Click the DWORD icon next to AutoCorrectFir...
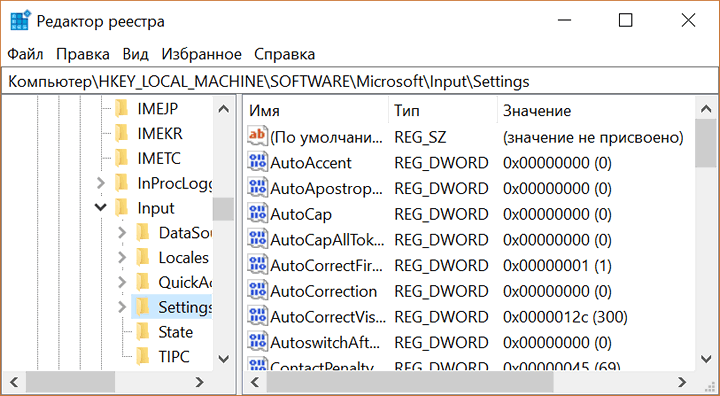Viewport: 720px width, 396px height. coord(257,265)
